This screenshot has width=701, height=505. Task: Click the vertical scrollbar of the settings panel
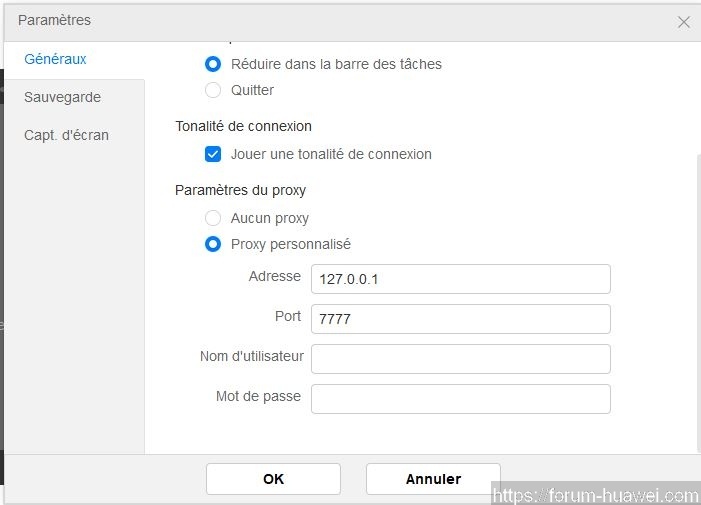click(x=697, y=300)
